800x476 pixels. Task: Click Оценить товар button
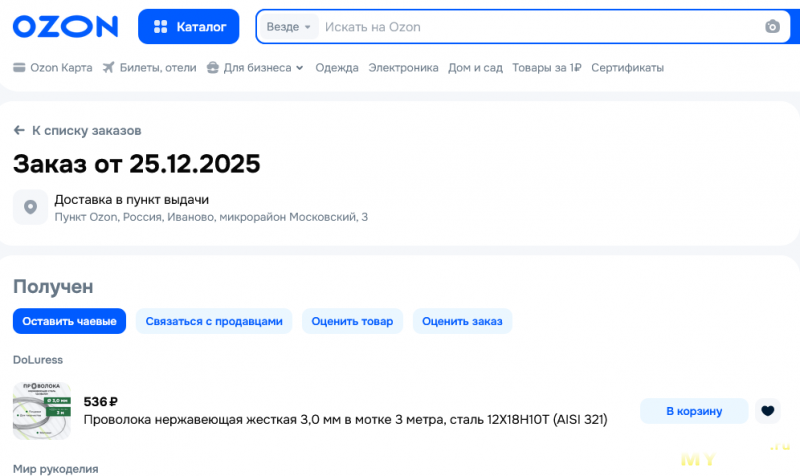[x=352, y=321]
